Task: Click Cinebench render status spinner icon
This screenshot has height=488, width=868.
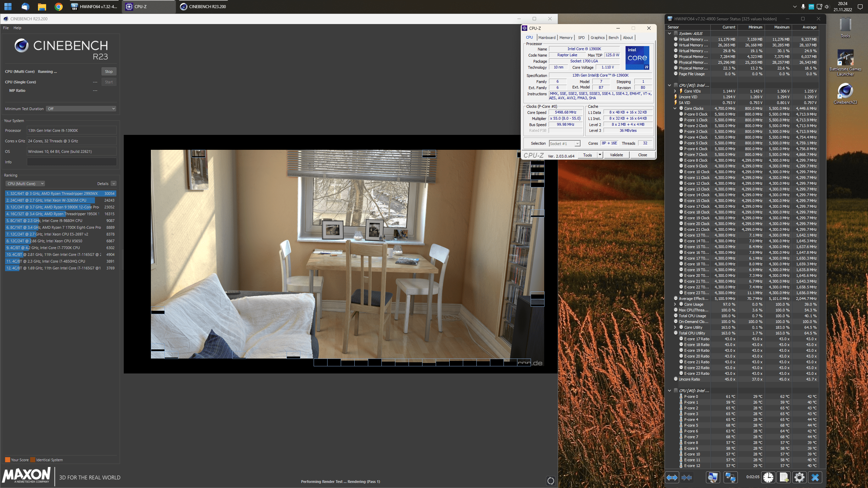Action: pos(551,481)
